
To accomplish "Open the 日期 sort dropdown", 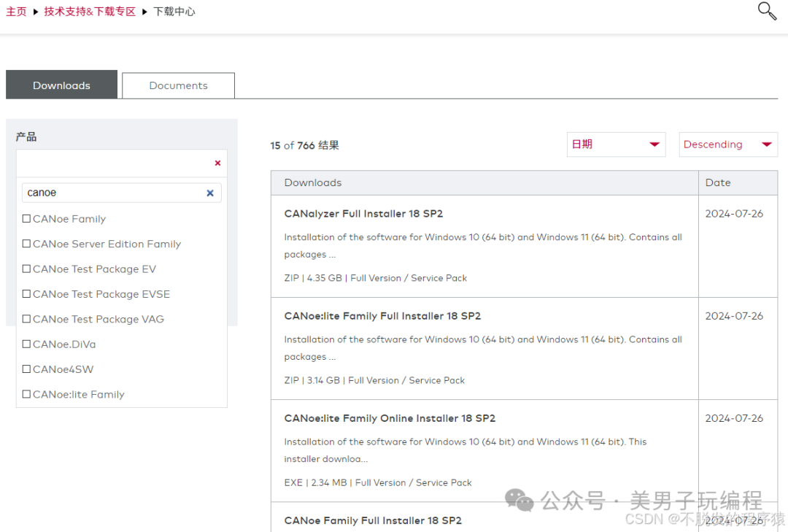I will 616,144.
